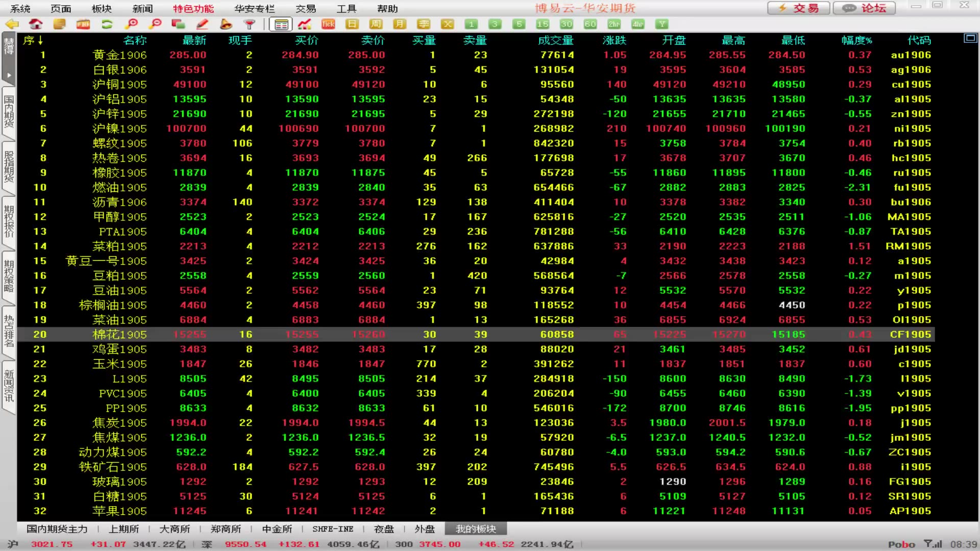Screen dimensions: 980x551
Task: Click the green Y period icon
Action: (x=662, y=24)
